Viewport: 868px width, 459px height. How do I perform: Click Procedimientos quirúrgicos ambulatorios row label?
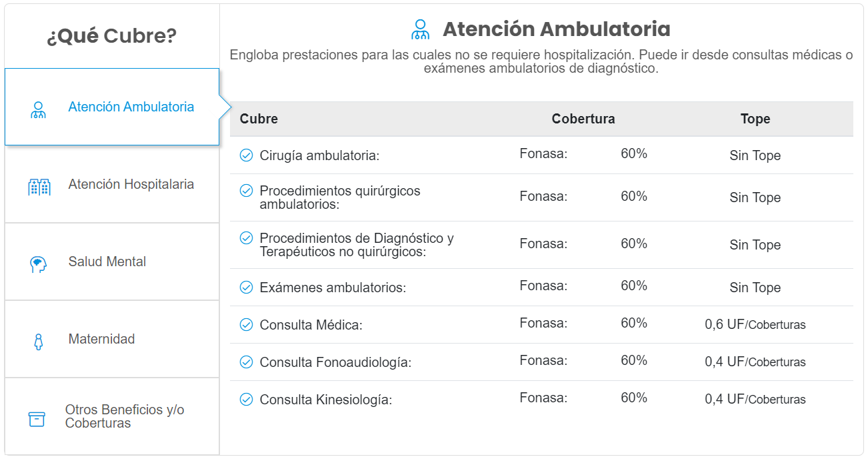[x=340, y=197]
